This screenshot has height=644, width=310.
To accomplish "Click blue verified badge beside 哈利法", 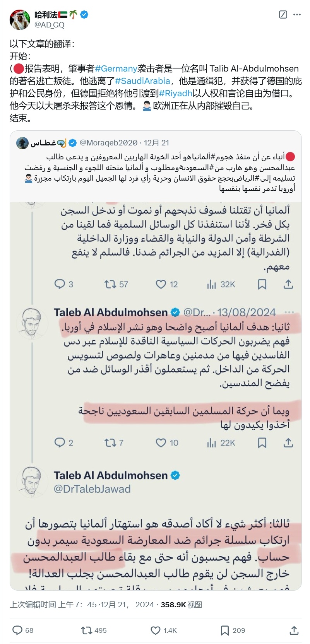I will click(84, 15).
